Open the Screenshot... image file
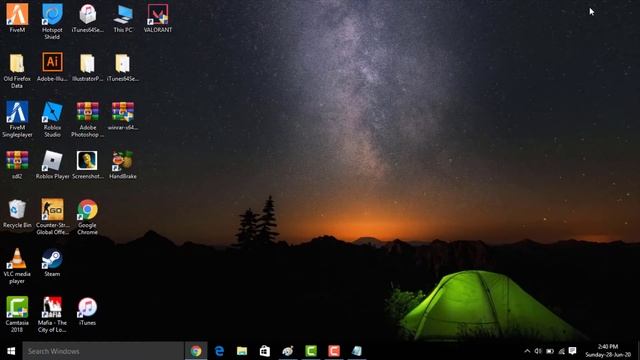Viewport: 640px width, 360px height. (87, 164)
